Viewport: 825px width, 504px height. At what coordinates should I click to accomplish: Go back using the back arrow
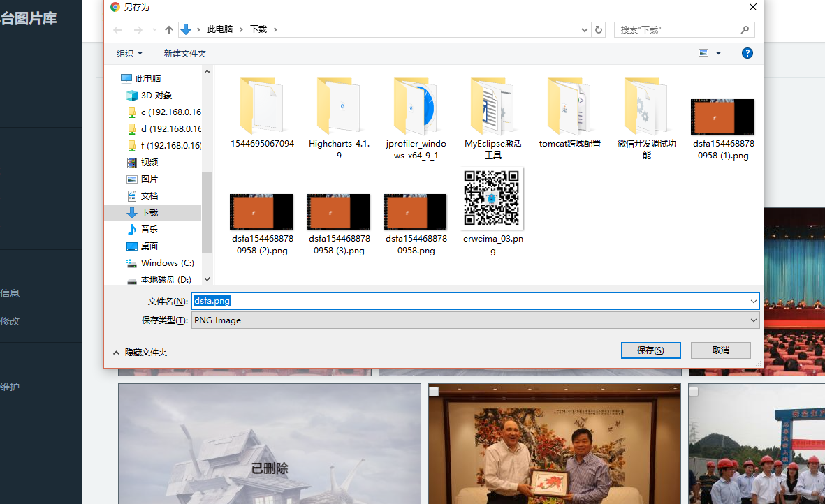pos(118,30)
